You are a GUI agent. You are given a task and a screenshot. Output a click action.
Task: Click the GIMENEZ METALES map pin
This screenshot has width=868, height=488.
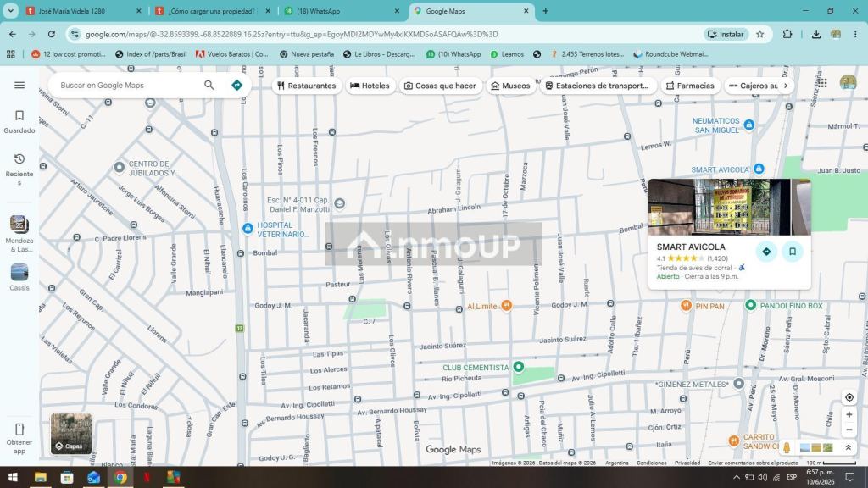click(x=738, y=383)
